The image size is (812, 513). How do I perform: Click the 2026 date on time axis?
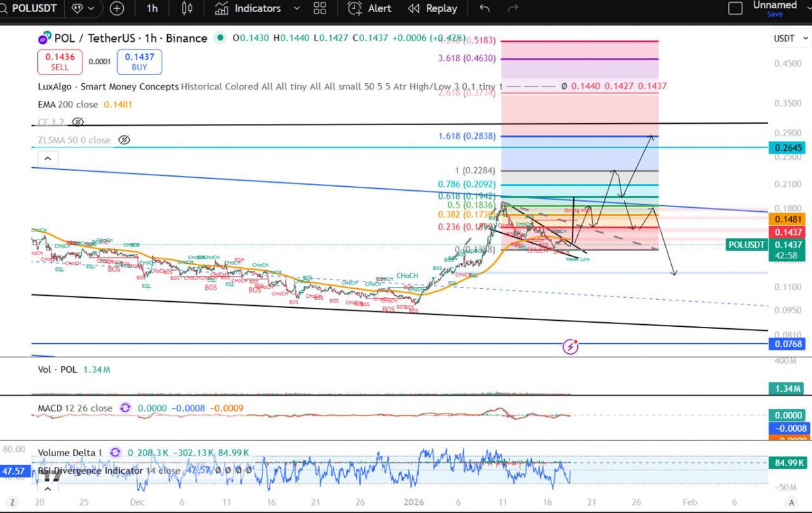point(413,502)
